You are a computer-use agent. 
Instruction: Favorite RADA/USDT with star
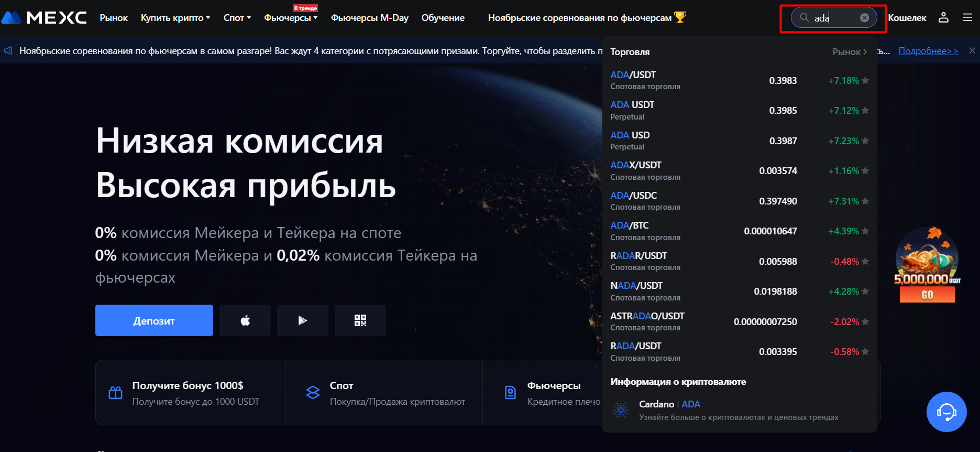pos(865,352)
